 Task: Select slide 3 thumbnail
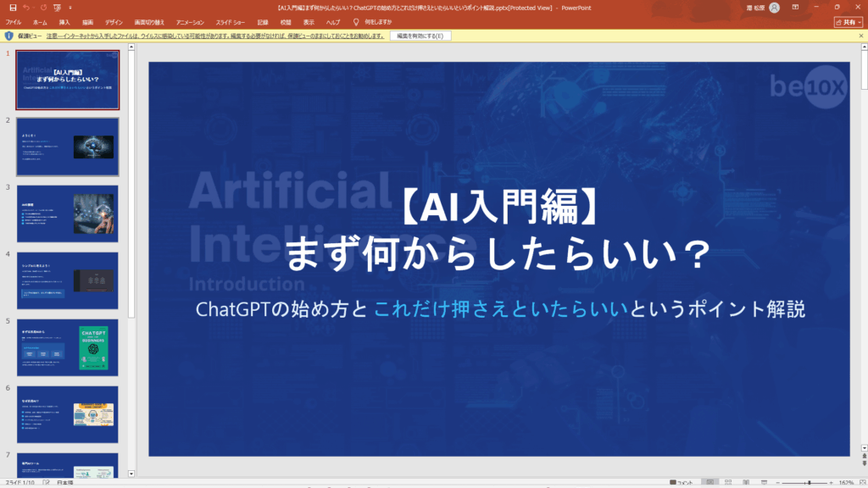click(68, 213)
